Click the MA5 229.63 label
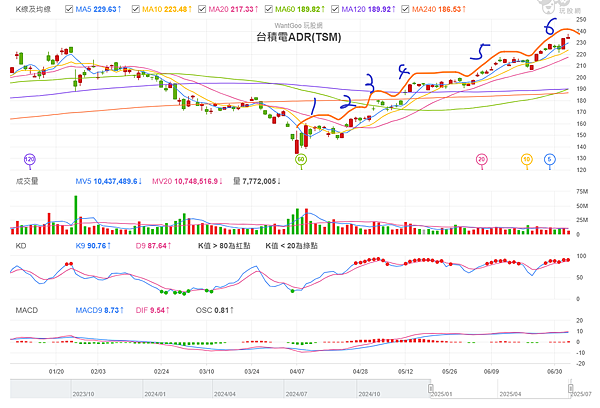The image size is (600, 408). [98, 9]
